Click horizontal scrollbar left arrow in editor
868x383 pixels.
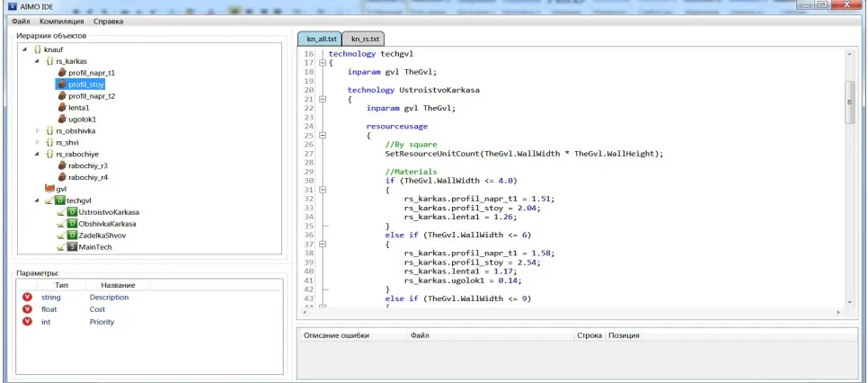tap(304, 313)
